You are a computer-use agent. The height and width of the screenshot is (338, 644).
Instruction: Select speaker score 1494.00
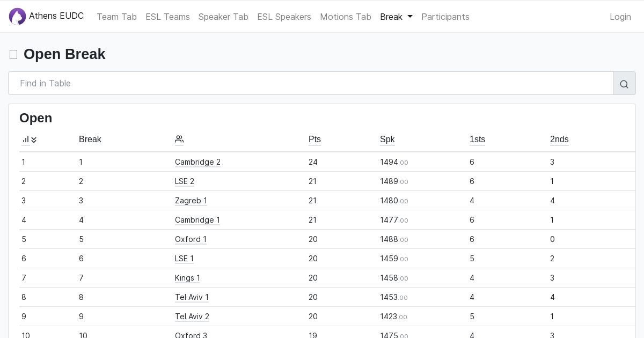click(394, 162)
